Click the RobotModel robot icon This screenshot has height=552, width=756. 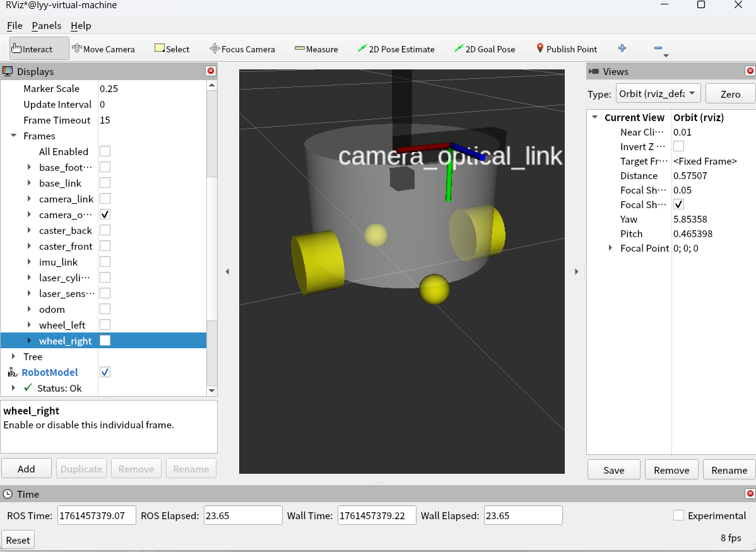tap(13, 372)
